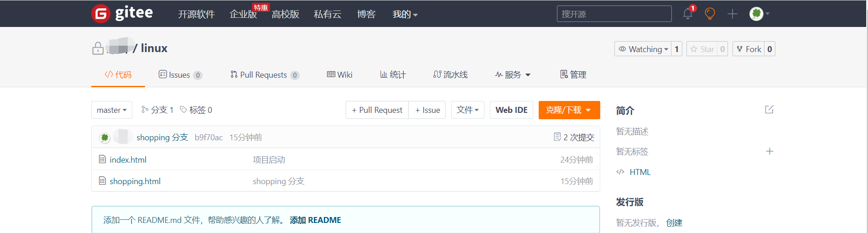Click the shopping.html file icon

(103, 181)
